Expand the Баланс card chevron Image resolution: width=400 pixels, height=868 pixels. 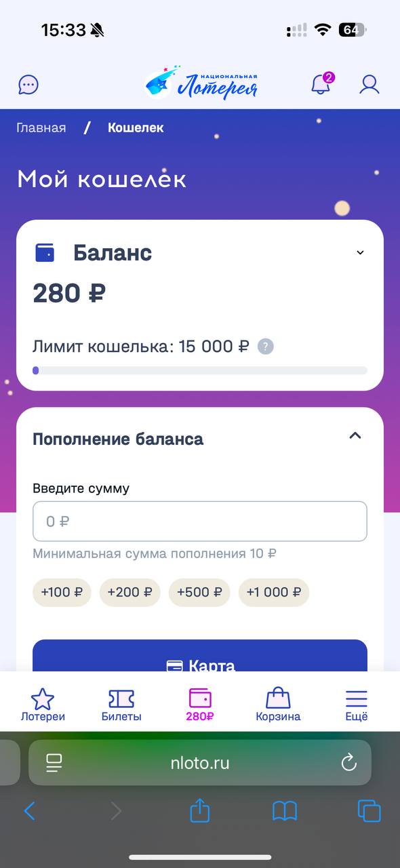click(360, 253)
